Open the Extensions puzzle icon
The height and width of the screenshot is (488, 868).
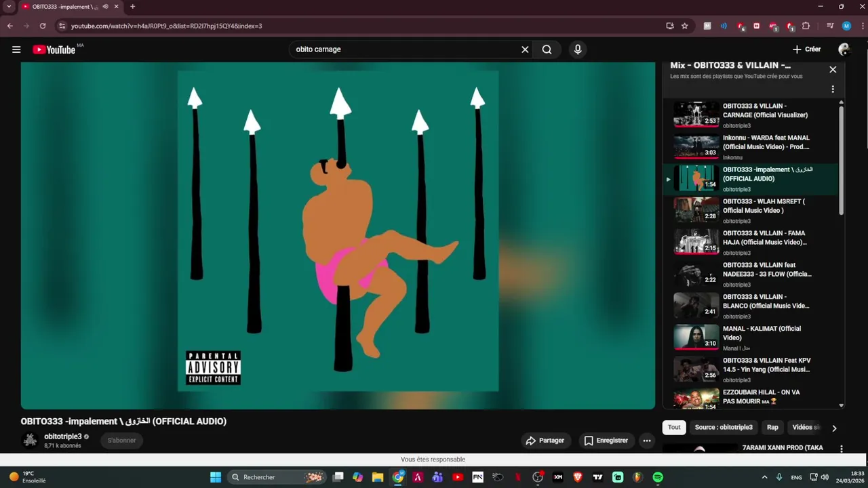pos(806,26)
